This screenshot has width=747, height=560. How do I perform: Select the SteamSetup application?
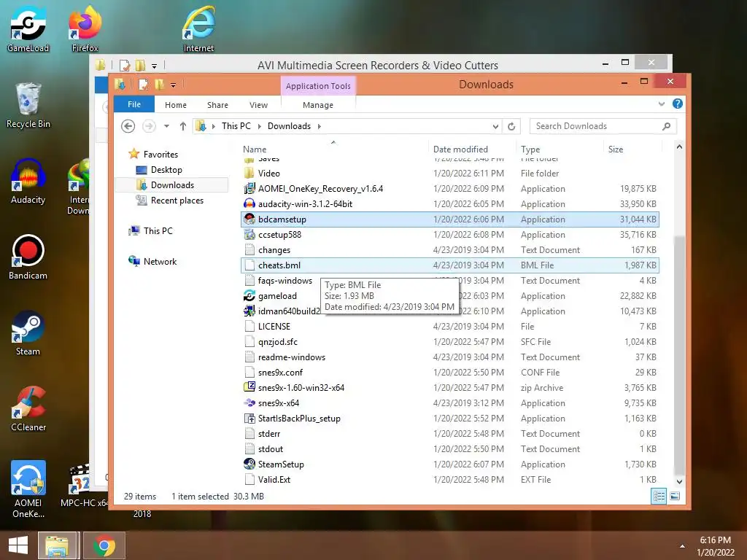coord(449,464)
